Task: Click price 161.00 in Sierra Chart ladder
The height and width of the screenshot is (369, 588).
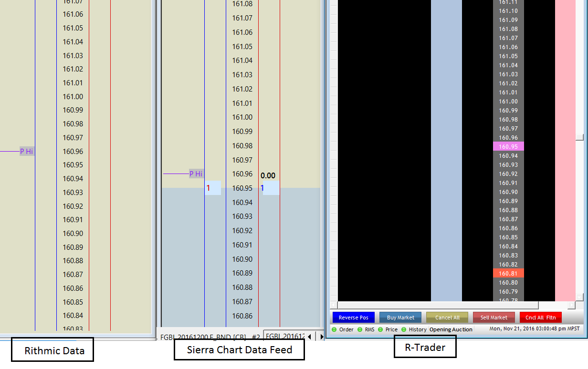Action: (x=242, y=117)
